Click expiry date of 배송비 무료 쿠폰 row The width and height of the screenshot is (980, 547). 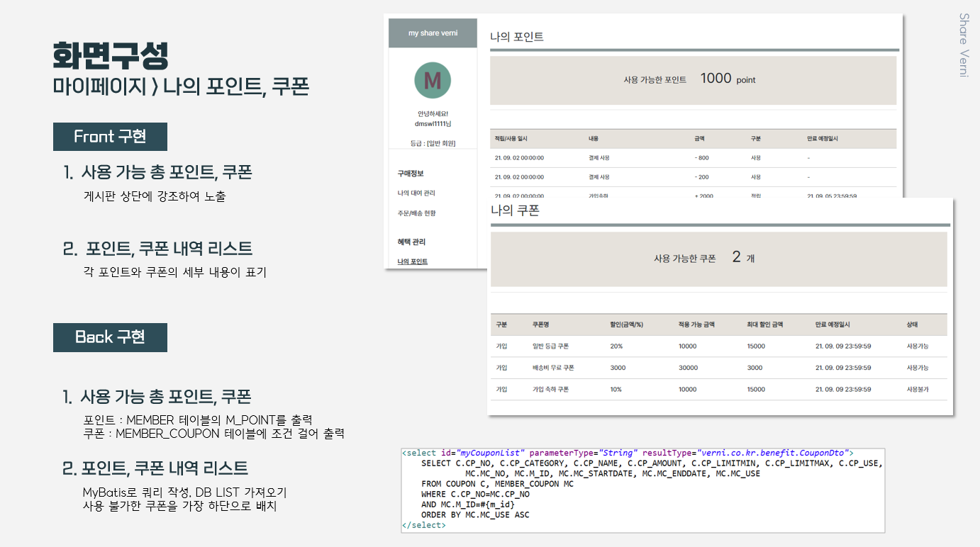[843, 368]
